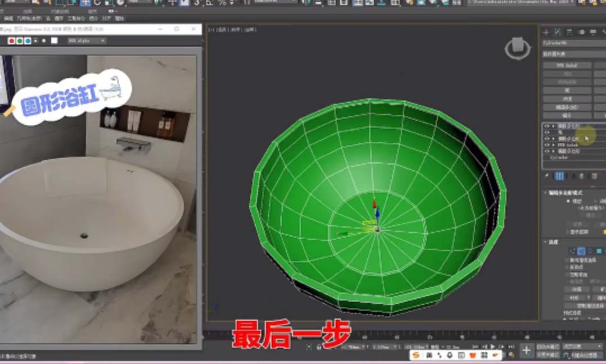Image resolution: width=606 pixels, height=364 pixels.
Task: Choose Edge sub-object level
Action: coord(581,251)
